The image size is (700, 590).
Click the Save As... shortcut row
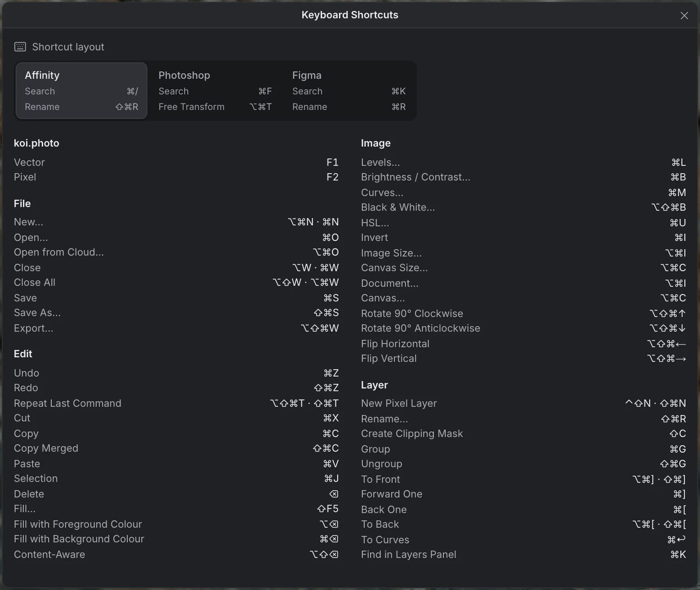[x=176, y=313]
